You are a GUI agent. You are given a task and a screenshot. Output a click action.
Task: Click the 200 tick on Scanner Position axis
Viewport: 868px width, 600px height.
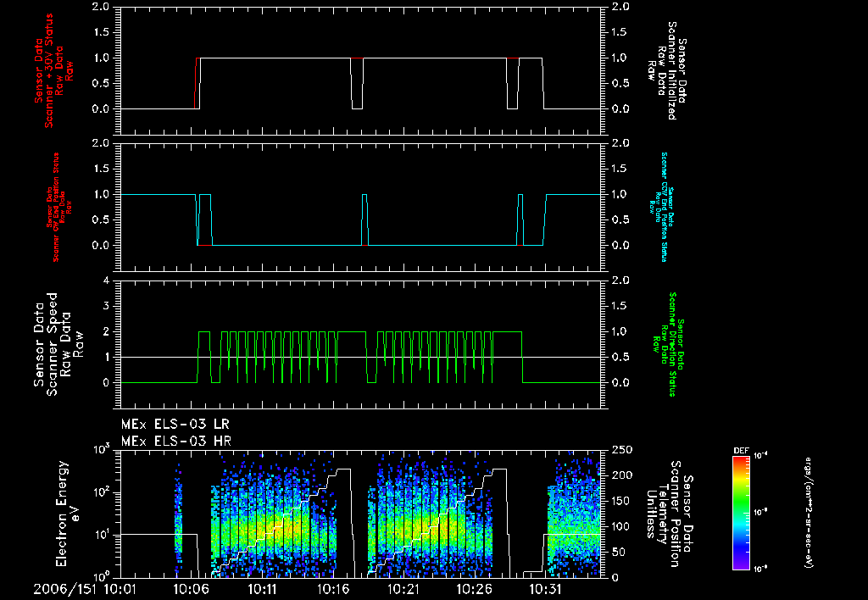pos(621,475)
